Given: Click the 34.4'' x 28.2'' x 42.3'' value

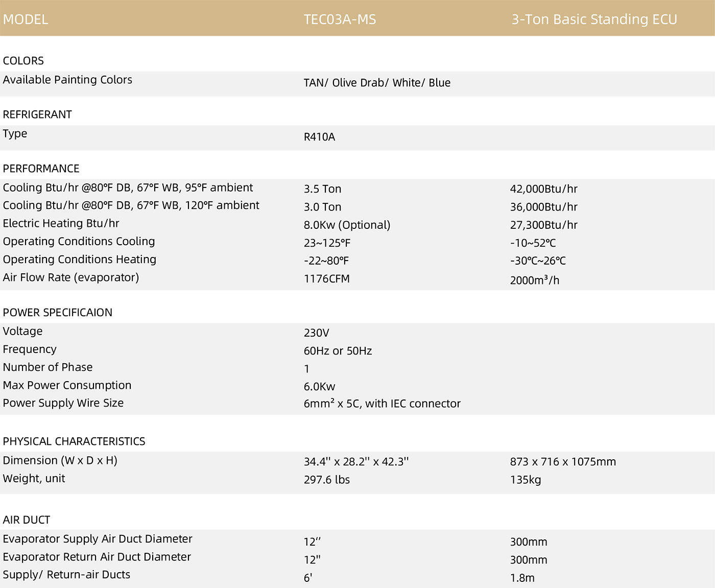Looking at the screenshot, I should 356,462.
